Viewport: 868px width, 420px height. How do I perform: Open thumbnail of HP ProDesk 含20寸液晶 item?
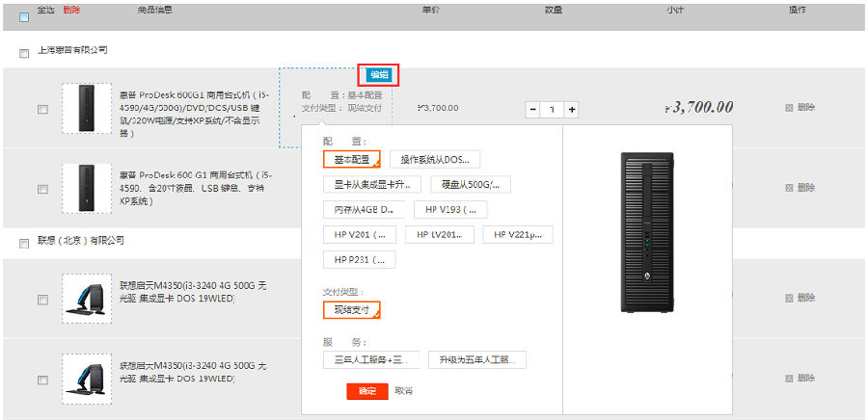(87, 188)
